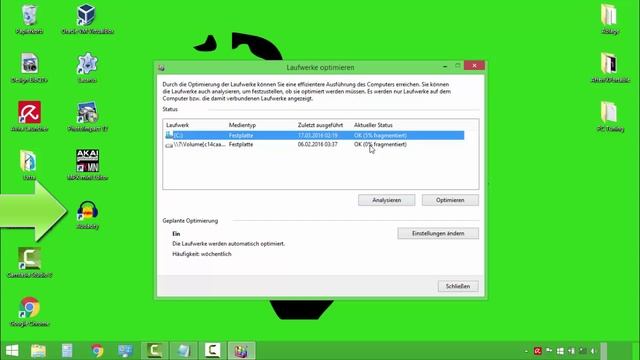Image resolution: width=640 pixels, height=360 pixels.
Task: Select the C: drive row
Action: pyautogui.click(x=314, y=135)
